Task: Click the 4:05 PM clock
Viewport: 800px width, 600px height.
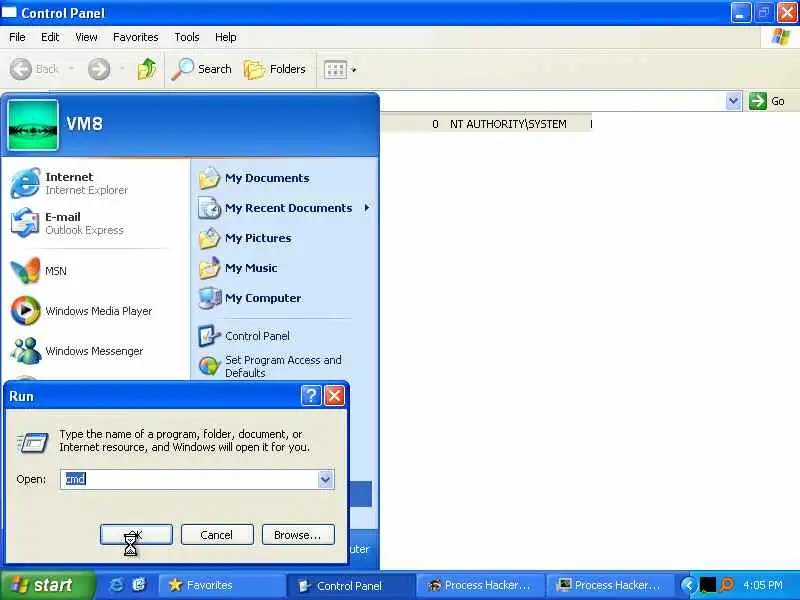Action: pyautogui.click(x=763, y=585)
